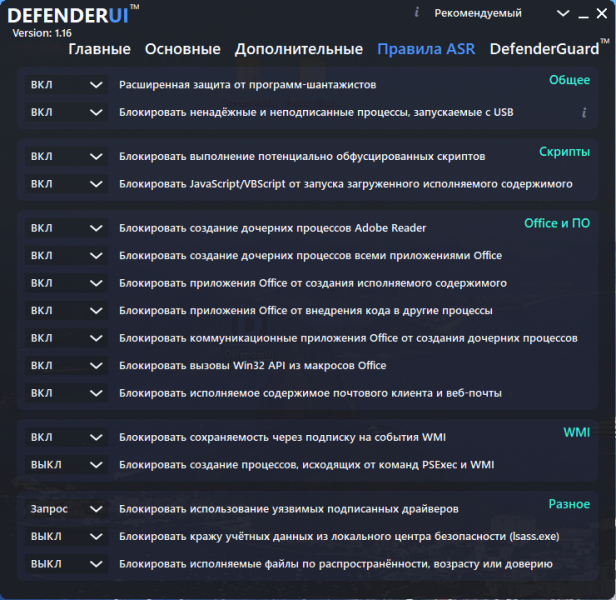Click rule text about дочерних процессов Adobe Reader

coord(272,228)
